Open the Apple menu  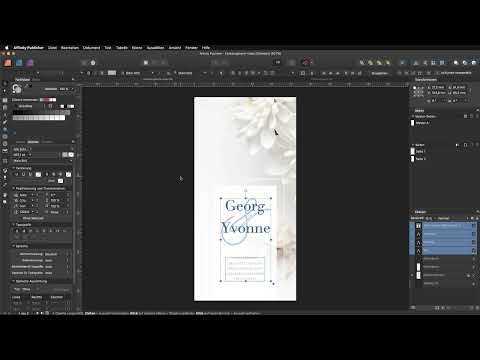click(6, 48)
